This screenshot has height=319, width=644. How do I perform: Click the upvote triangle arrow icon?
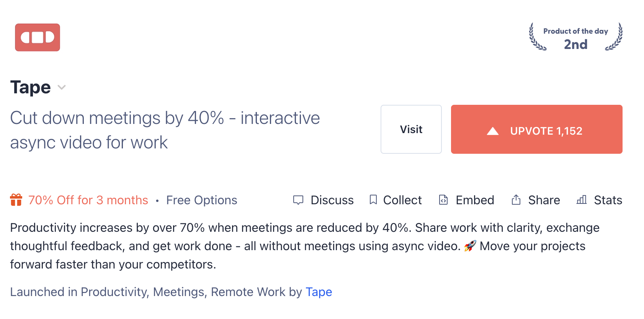tap(492, 131)
